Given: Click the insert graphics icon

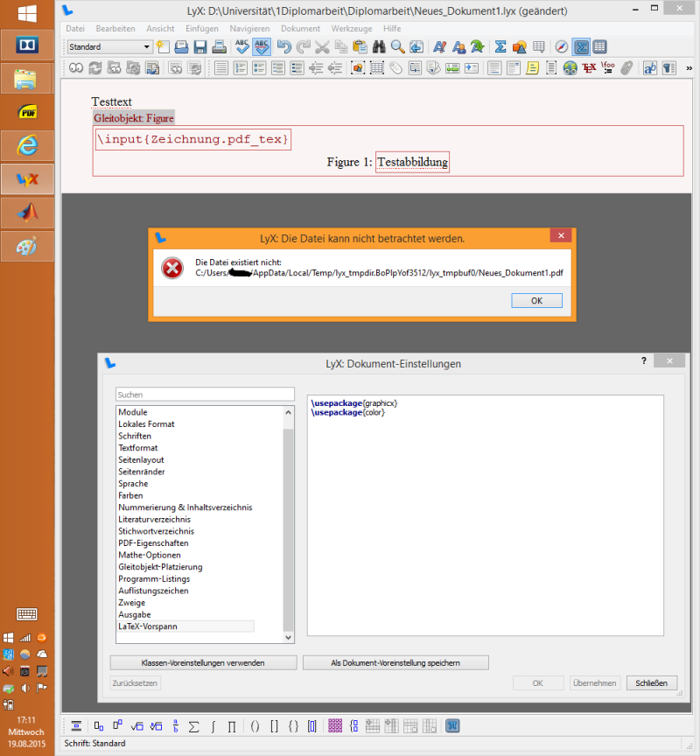Looking at the screenshot, I should [519, 46].
